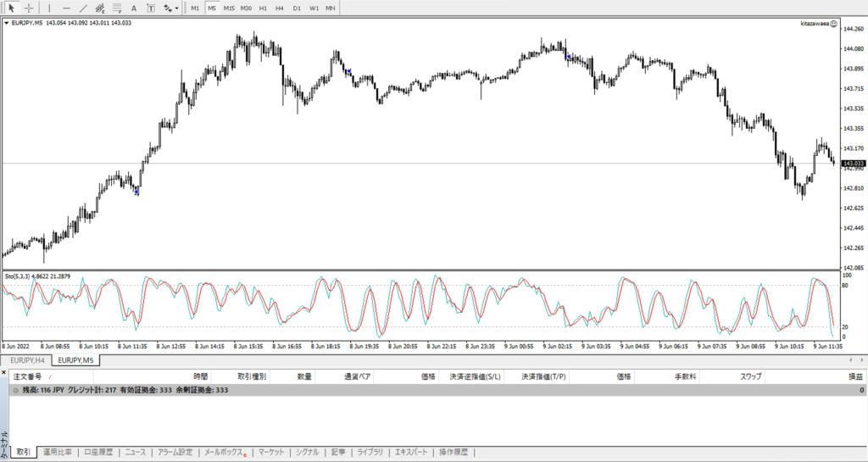Close the terminal panel with X
This screenshot has width=868, height=462.
pos(4,374)
